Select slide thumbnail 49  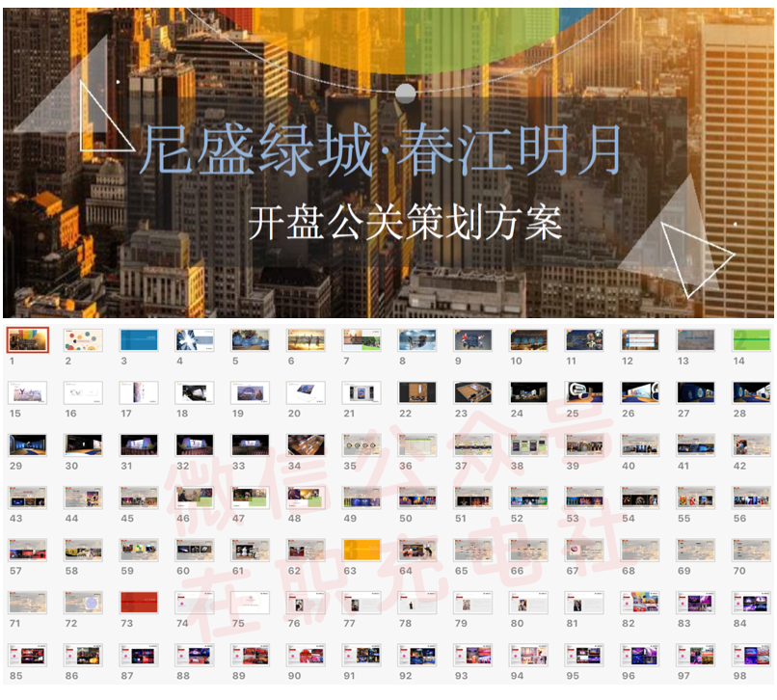(x=362, y=498)
